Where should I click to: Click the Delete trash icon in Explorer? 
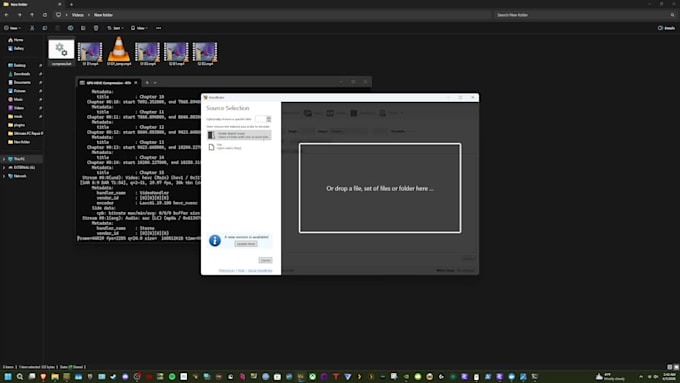click(x=96, y=28)
